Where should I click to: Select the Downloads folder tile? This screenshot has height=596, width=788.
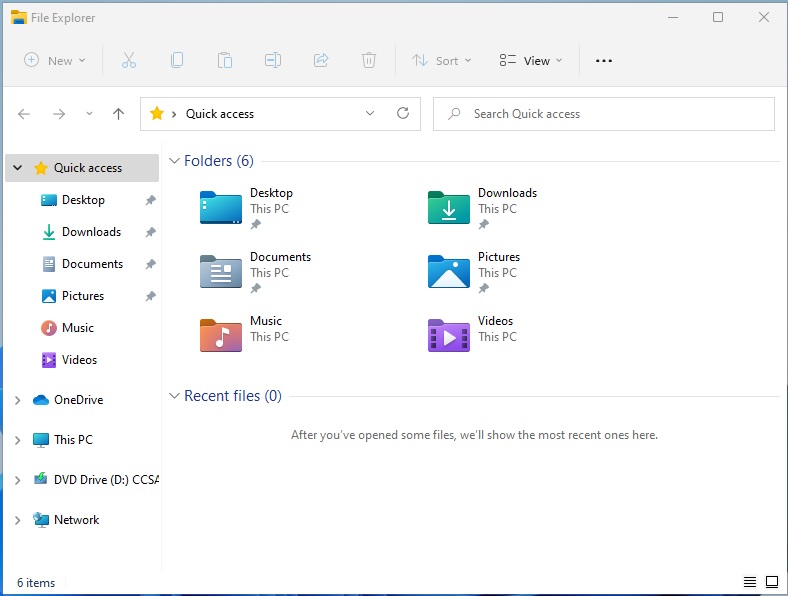click(x=482, y=208)
